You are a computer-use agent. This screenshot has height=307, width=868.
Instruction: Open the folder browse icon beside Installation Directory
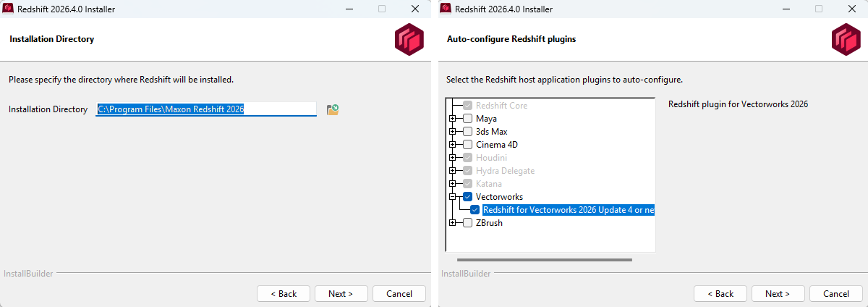coord(333,109)
